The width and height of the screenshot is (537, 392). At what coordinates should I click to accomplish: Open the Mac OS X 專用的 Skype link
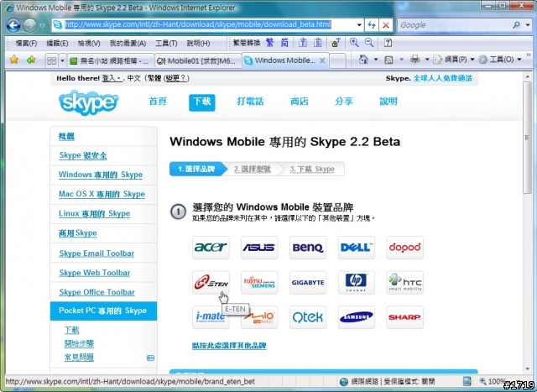pyautogui.click(x=102, y=194)
